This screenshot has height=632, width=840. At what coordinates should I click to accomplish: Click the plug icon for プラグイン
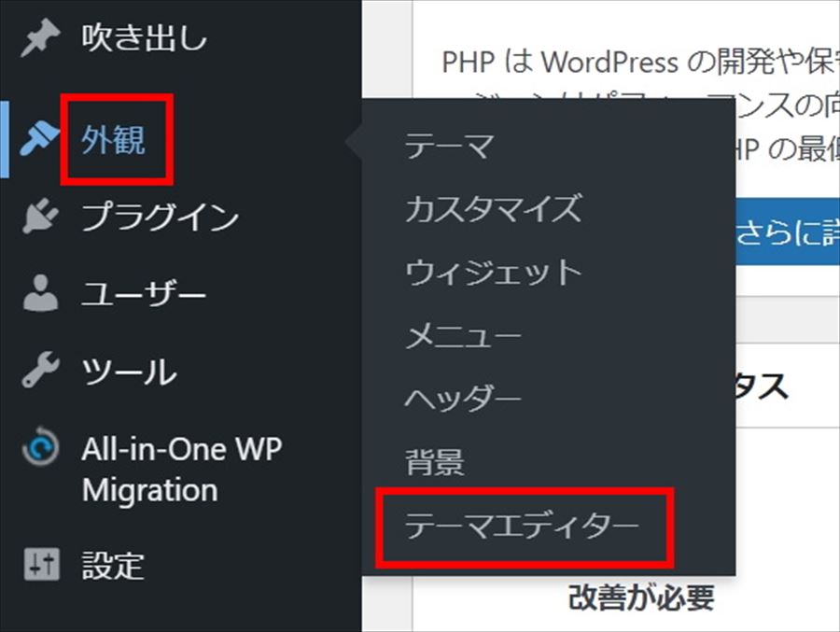click(x=40, y=218)
